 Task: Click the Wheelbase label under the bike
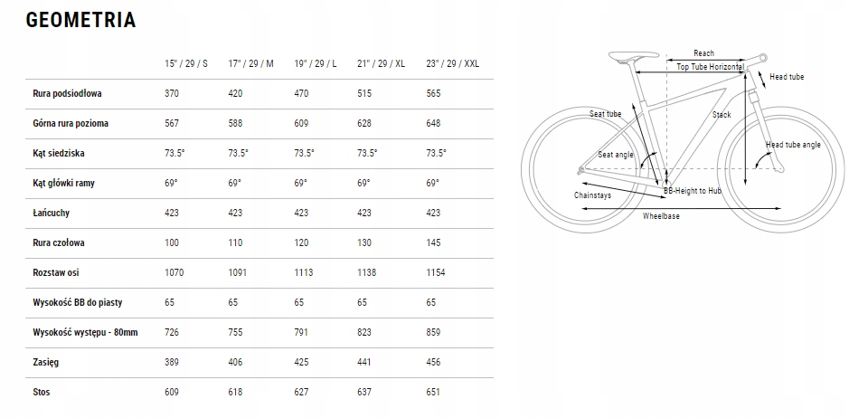pyautogui.click(x=661, y=216)
